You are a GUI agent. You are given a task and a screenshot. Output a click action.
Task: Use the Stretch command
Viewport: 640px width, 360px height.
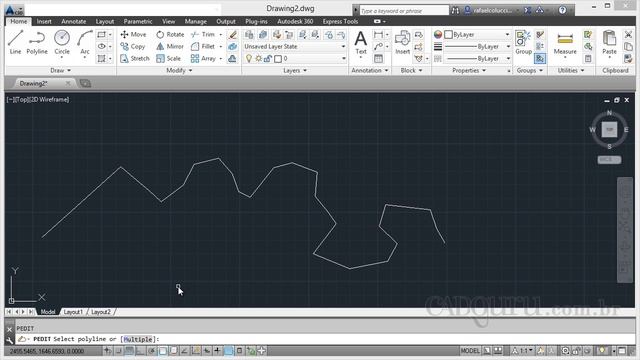click(135, 58)
